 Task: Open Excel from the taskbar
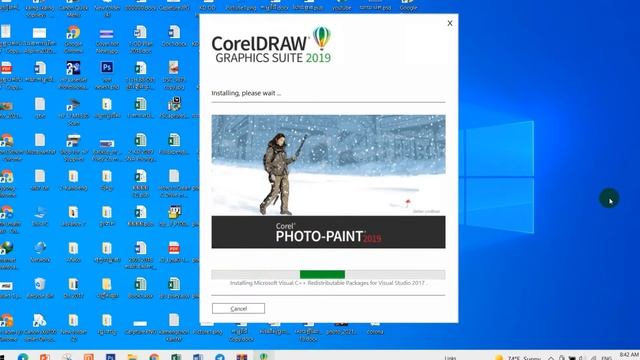click(176, 357)
